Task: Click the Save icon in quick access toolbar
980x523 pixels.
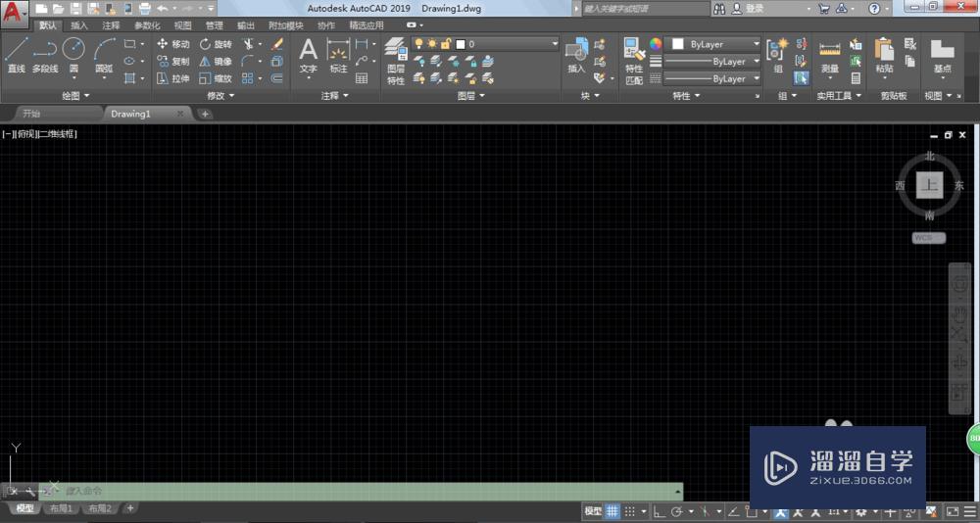Action: (x=76, y=9)
